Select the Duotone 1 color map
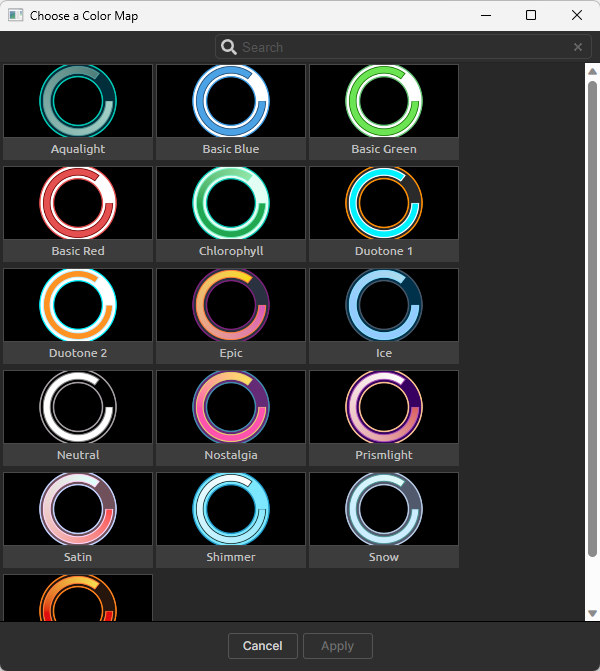 [x=384, y=214]
